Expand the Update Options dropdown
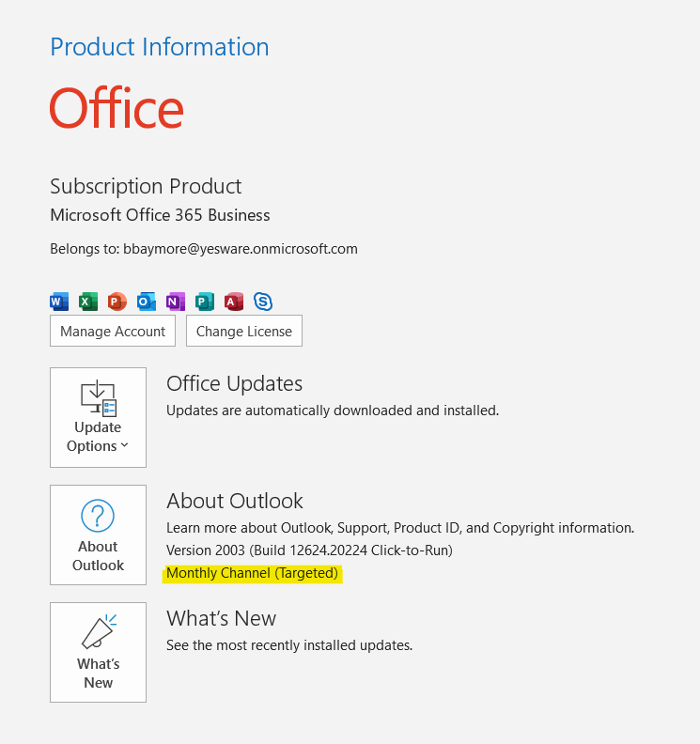 coord(99,417)
